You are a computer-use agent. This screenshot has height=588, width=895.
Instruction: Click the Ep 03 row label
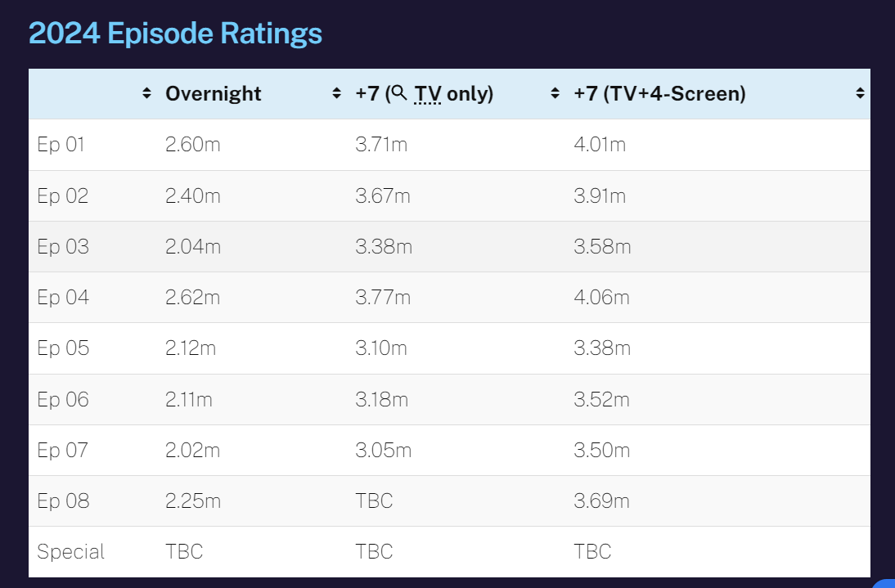[62, 247]
